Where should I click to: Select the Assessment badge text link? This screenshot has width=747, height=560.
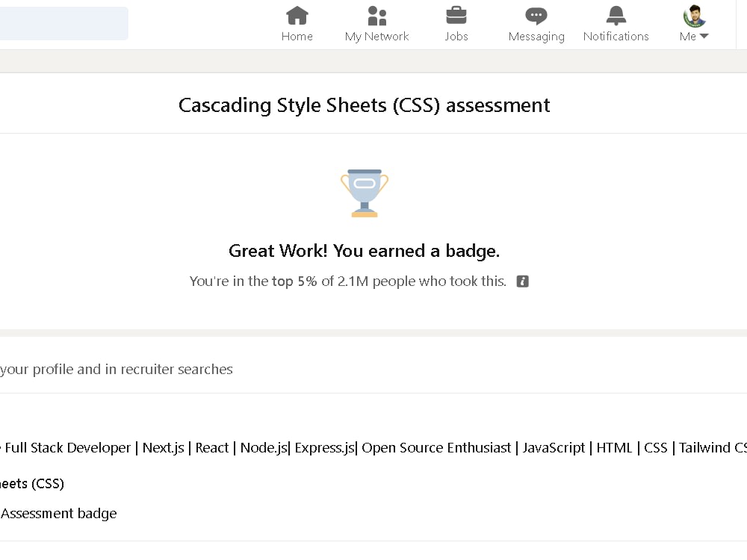tap(58, 513)
